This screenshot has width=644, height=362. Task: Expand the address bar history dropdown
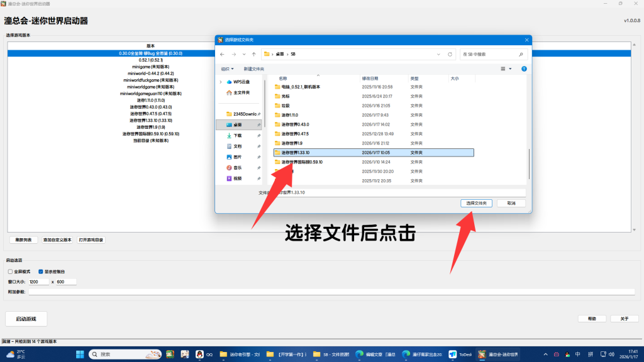(440, 55)
